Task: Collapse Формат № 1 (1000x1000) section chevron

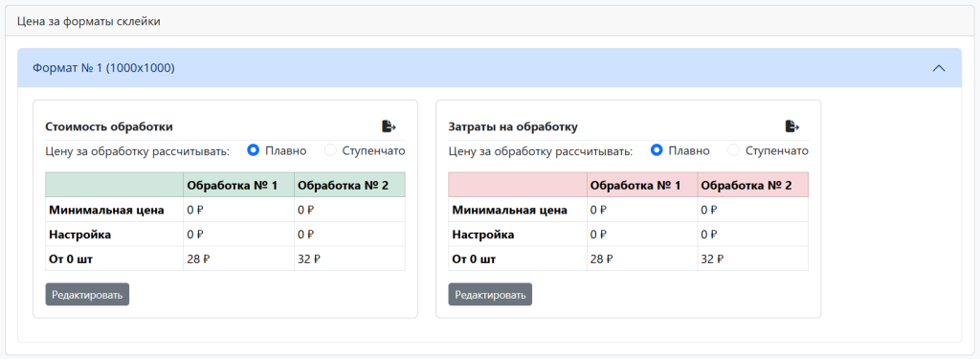Action: (939, 68)
